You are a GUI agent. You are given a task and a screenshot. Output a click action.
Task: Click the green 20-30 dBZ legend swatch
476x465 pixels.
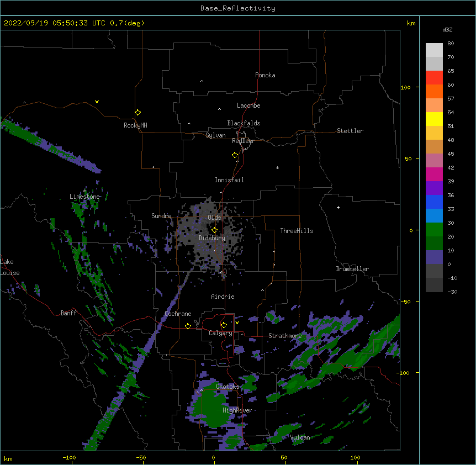click(434, 230)
